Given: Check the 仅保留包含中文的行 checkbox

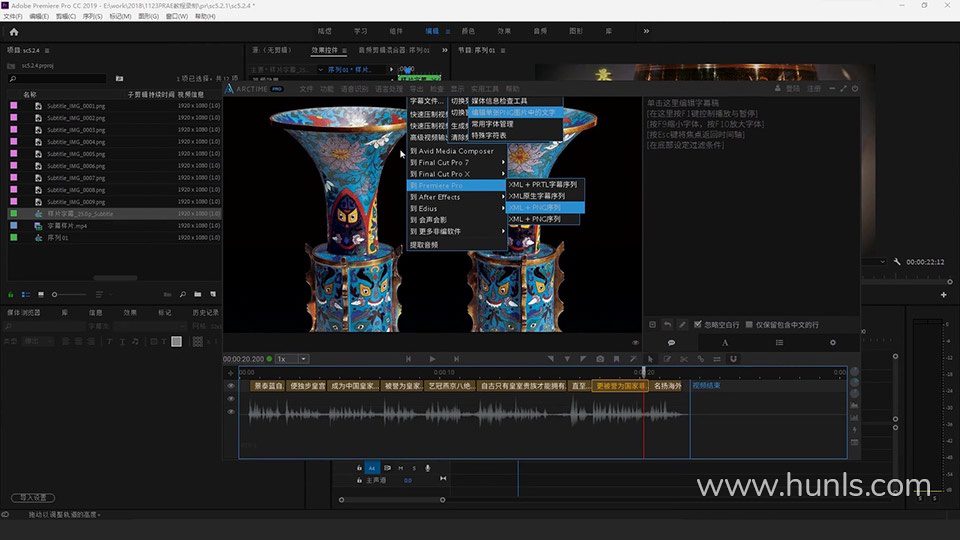Looking at the screenshot, I should point(750,325).
